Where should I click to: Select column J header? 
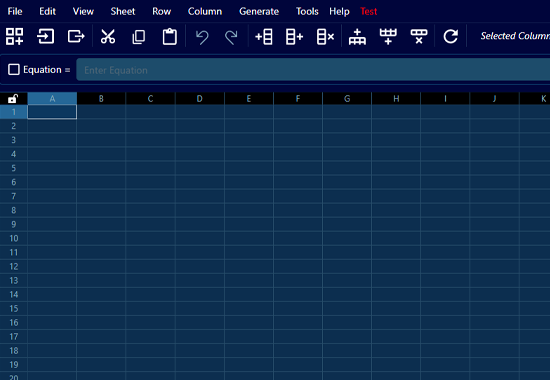(494, 99)
